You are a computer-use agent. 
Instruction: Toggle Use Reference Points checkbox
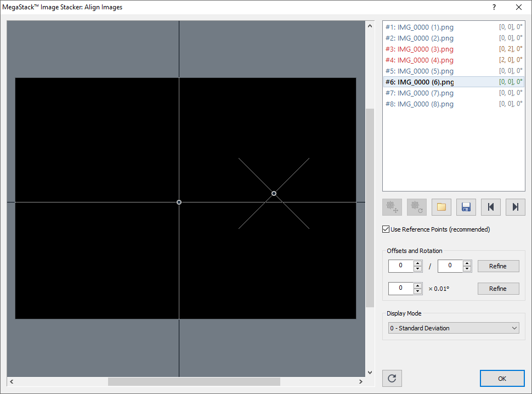[x=386, y=229]
